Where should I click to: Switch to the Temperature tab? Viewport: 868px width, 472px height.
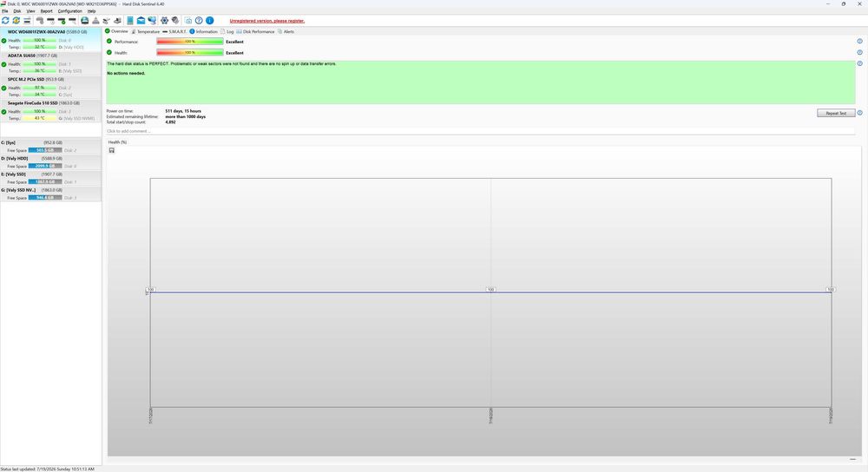tap(146, 31)
